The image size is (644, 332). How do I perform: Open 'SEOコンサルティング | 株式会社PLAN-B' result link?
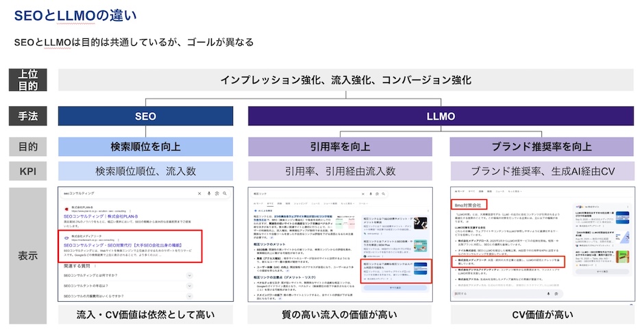(x=101, y=216)
